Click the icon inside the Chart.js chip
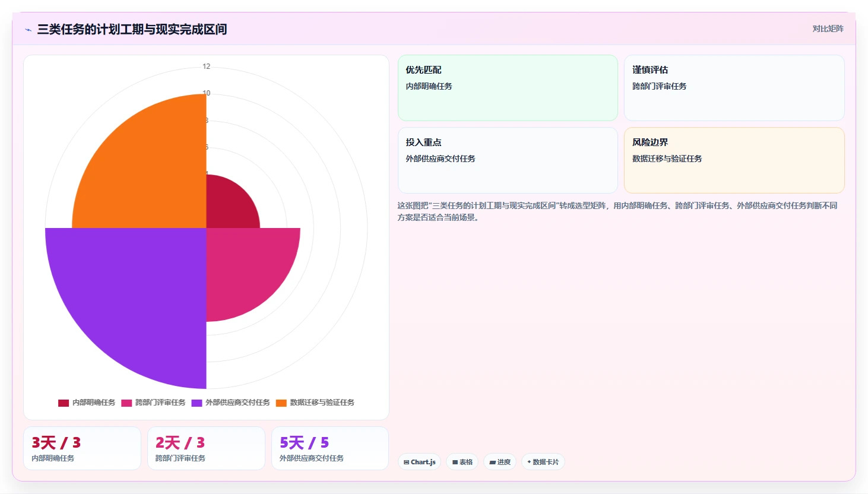 [x=406, y=462]
